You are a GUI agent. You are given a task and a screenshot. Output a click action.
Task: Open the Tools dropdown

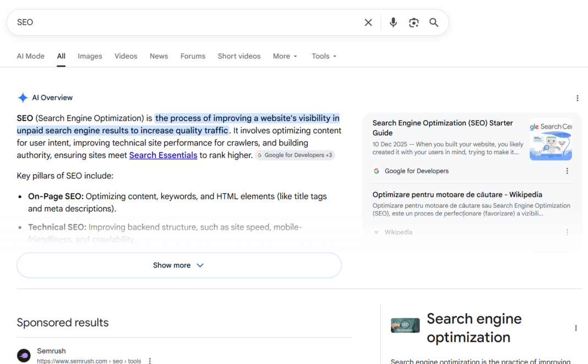pyautogui.click(x=324, y=56)
